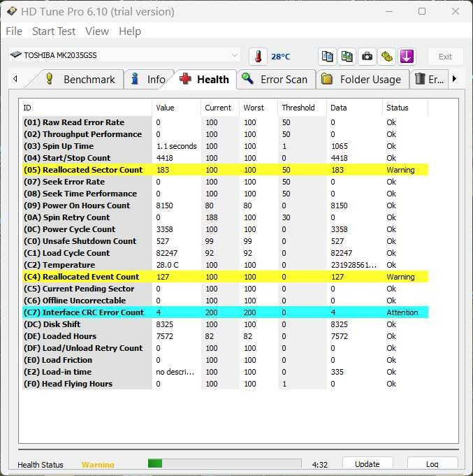The width and height of the screenshot is (473, 476).
Task: Select the Raw Read Error Rate row
Action: pos(225,122)
